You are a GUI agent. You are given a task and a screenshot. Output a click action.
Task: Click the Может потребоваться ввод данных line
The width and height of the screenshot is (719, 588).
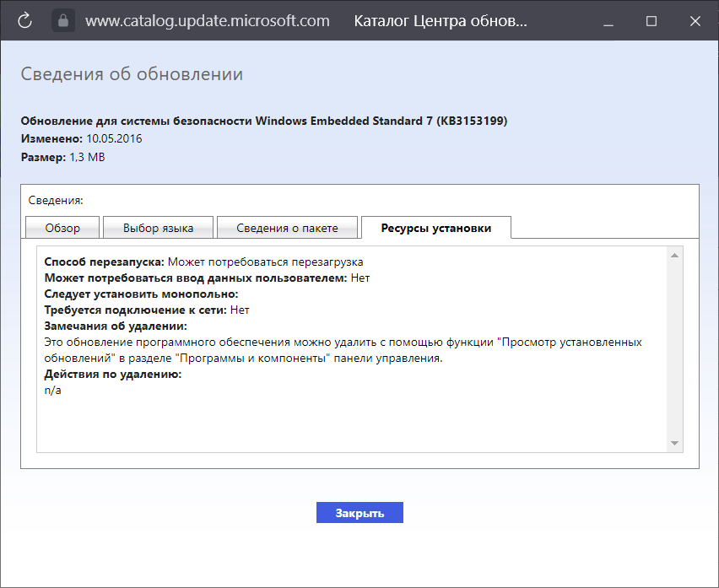[x=207, y=278]
